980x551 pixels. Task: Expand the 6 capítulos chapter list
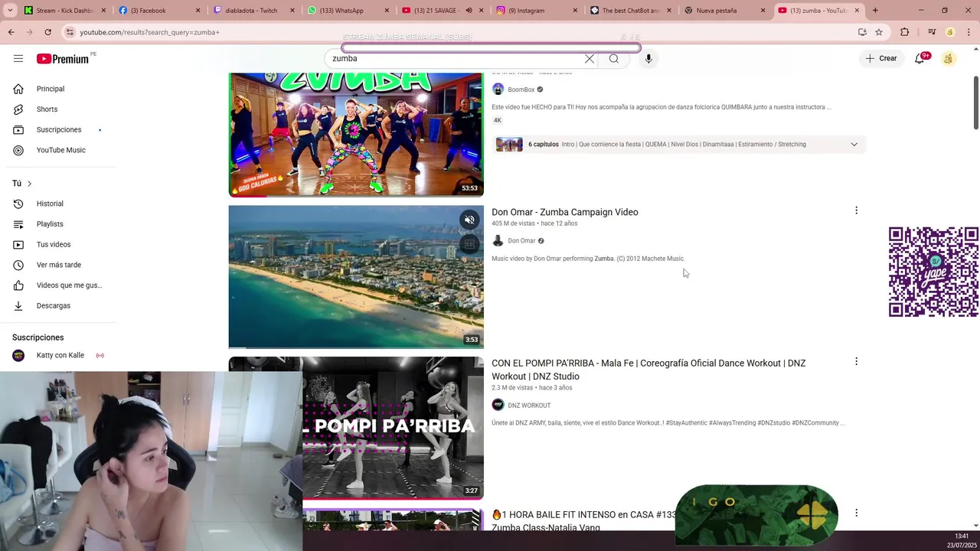click(854, 144)
